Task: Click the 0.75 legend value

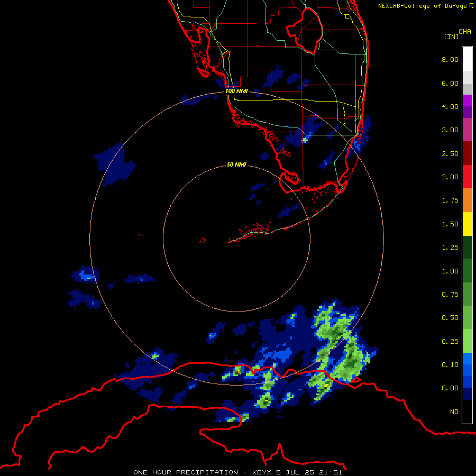Action: 450,295
